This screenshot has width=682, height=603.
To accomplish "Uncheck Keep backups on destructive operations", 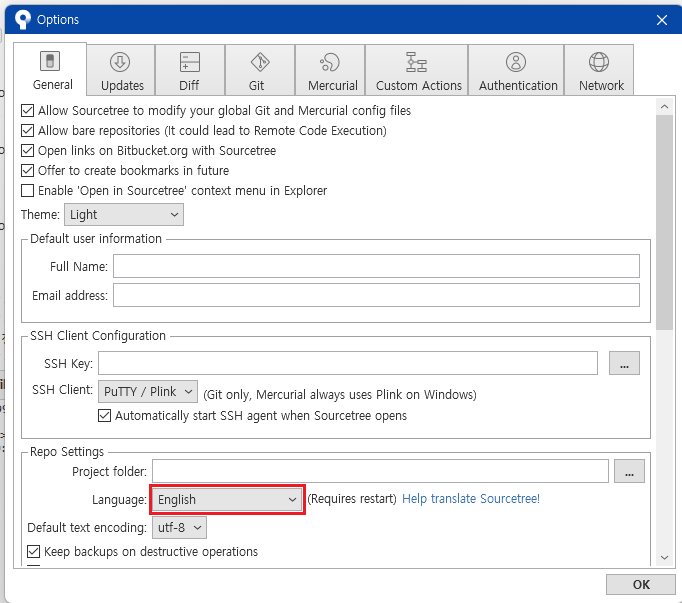I will (x=33, y=552).
